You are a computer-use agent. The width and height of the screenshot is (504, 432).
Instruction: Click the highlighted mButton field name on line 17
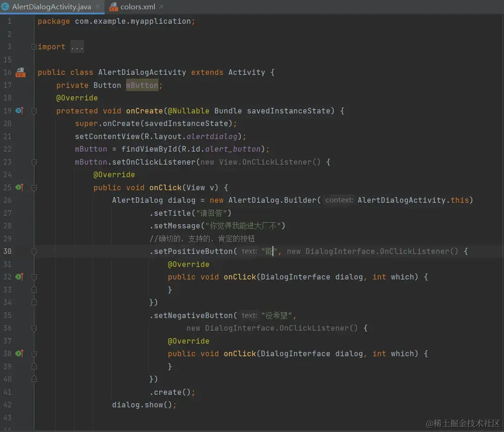point(142,85)
